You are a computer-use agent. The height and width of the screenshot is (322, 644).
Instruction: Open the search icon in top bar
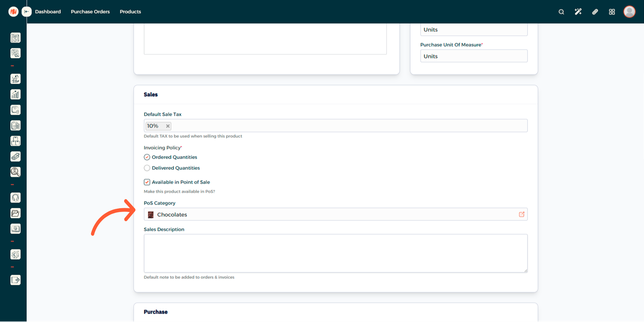[561, 12]
